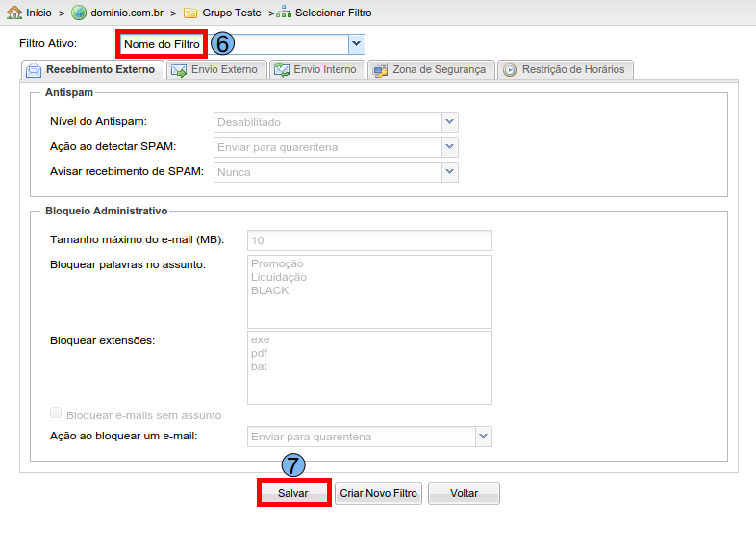Switch to the Recebimento Externo tab

(91, 70)
